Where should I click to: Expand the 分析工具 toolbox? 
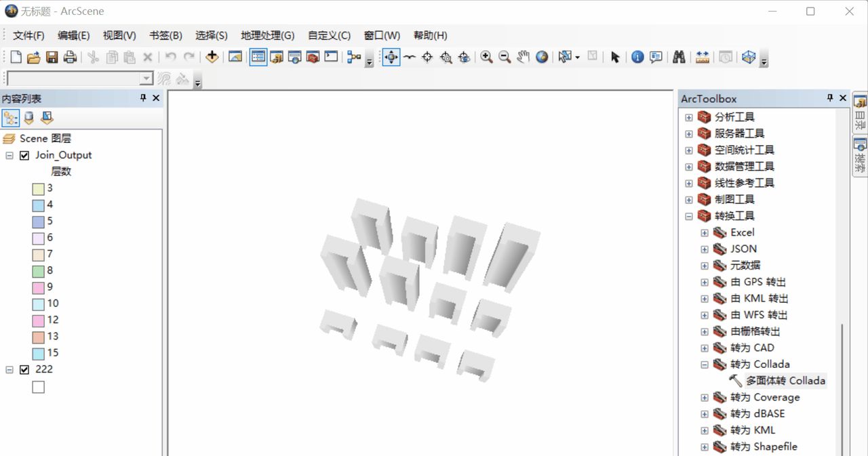point(689,117)
